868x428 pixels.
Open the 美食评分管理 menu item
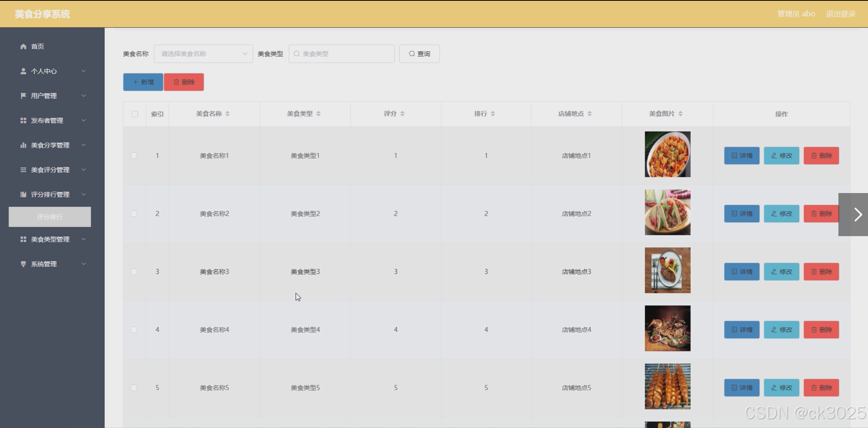(x=52, y=170)
